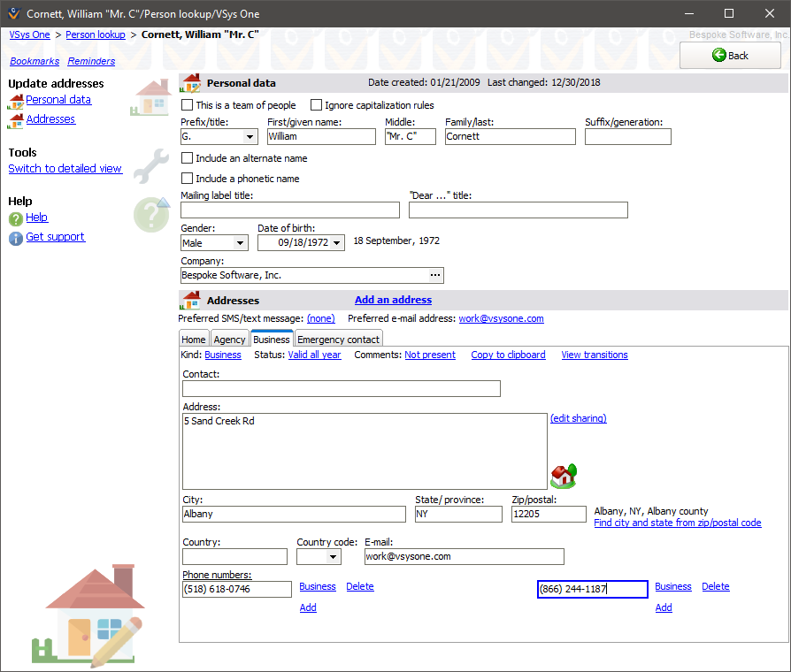
Task: Select the Home address tab
Action: tap(194, 339)
